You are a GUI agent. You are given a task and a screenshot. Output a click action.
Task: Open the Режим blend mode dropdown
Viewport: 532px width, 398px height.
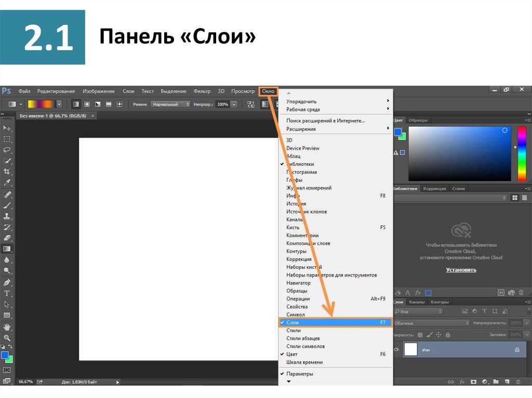tap(171, 104)
